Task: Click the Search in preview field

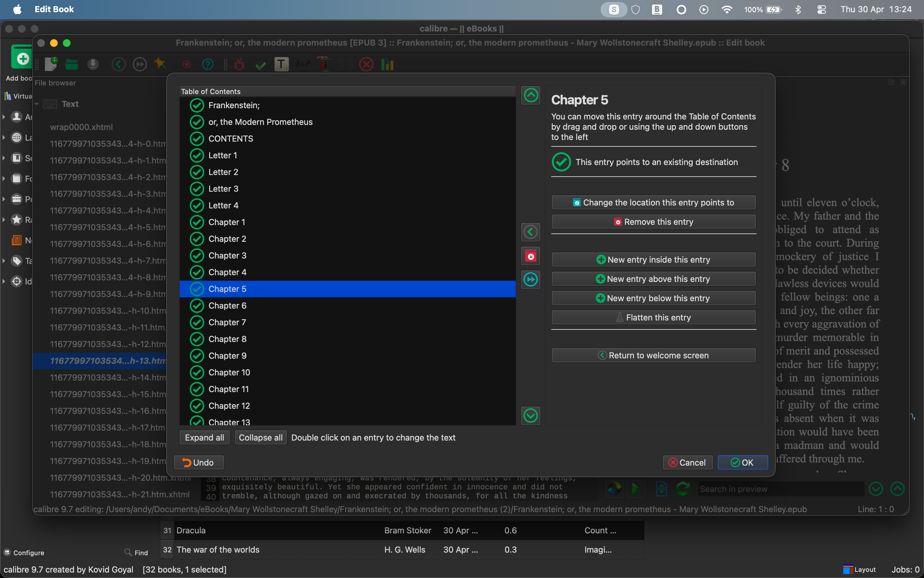Action: pyautogui.click(x=781, y=489)
